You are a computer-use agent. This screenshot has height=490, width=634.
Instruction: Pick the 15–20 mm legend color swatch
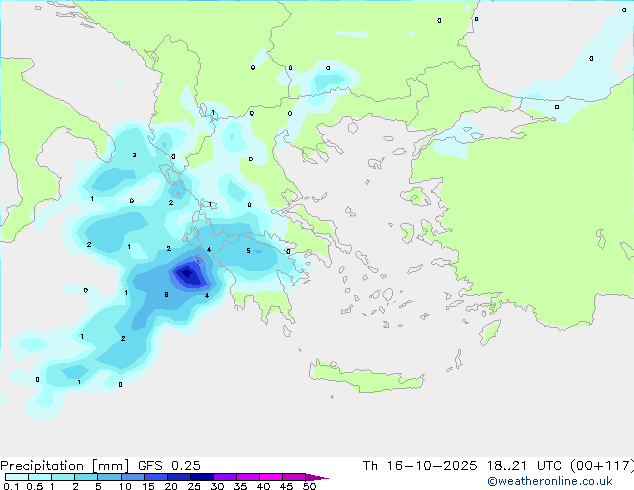[155, 477]
